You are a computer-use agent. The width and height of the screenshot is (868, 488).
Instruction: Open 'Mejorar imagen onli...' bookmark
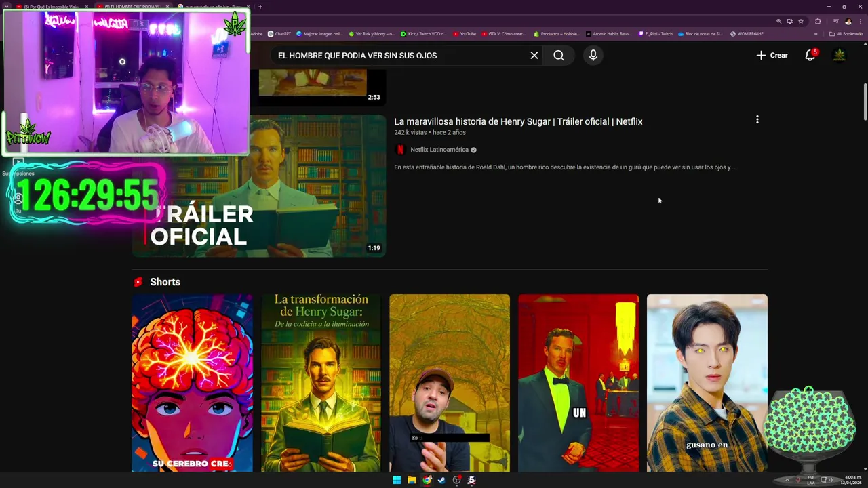(x=320, y=34)
